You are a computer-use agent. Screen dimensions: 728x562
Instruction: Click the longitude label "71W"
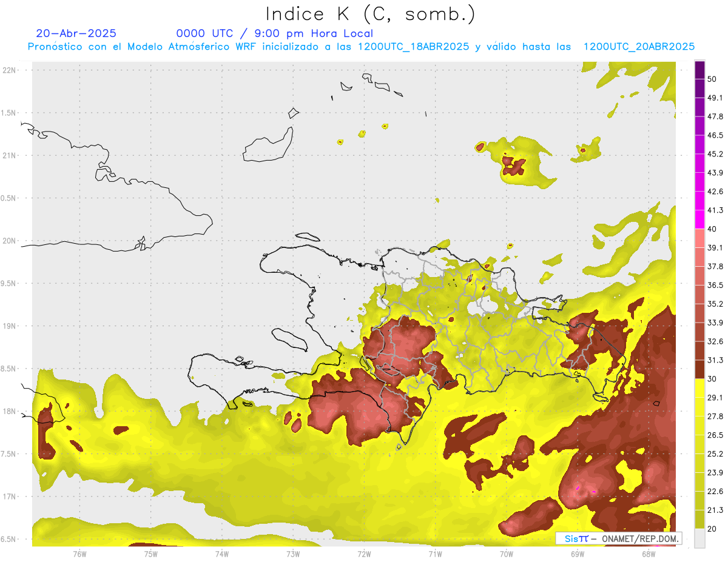click(x=435, y=554)
